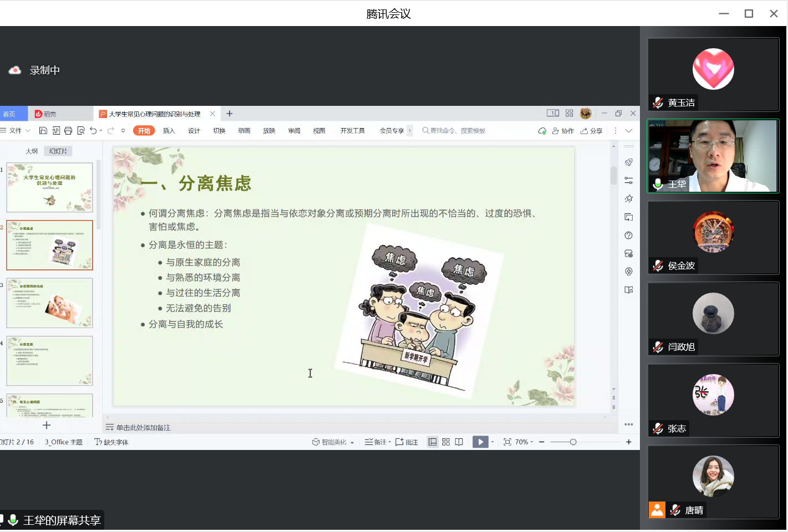This screenshot has width=788, height=532.
Task: Open the three-dot more options menu
Action: pyautogui.click(x=616, y=131)
